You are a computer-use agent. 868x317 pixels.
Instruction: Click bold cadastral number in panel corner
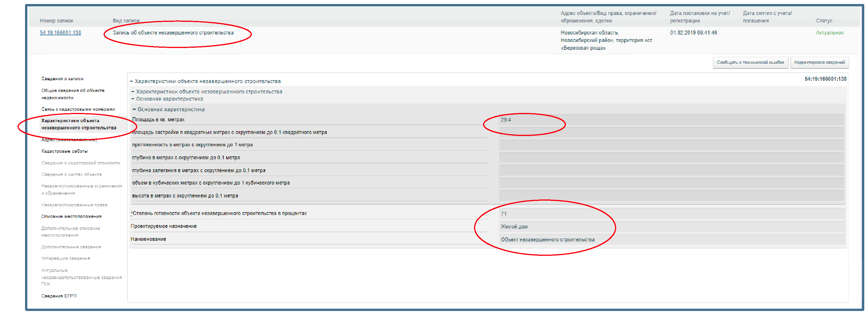tap(825, 79)
